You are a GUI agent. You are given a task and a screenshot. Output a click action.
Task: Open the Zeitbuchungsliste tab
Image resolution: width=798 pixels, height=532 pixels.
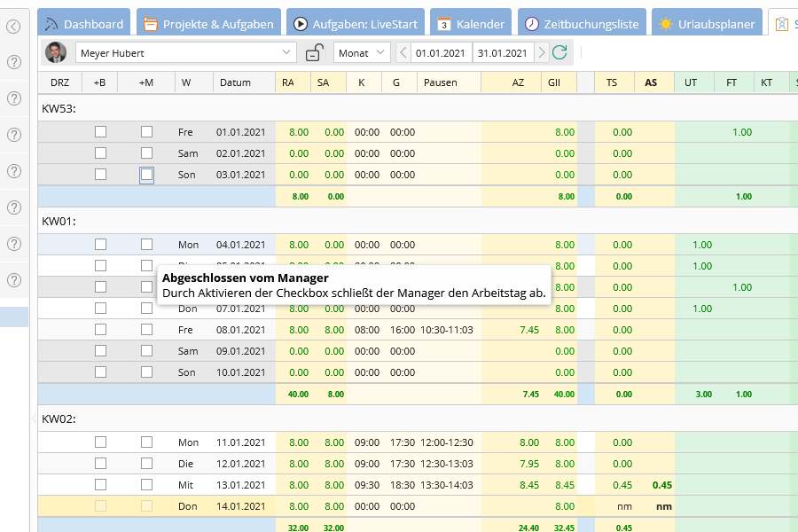[x=581, y=23]
